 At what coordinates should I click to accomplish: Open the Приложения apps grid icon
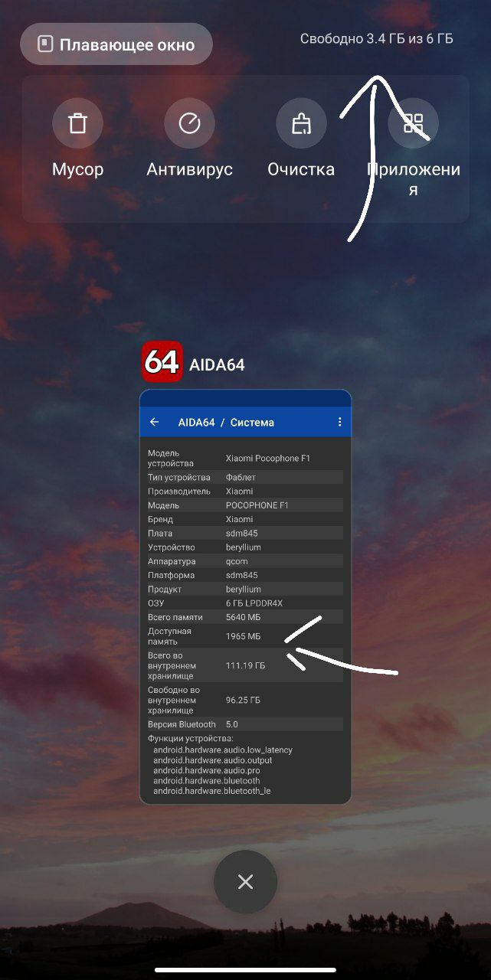(413, 123)
